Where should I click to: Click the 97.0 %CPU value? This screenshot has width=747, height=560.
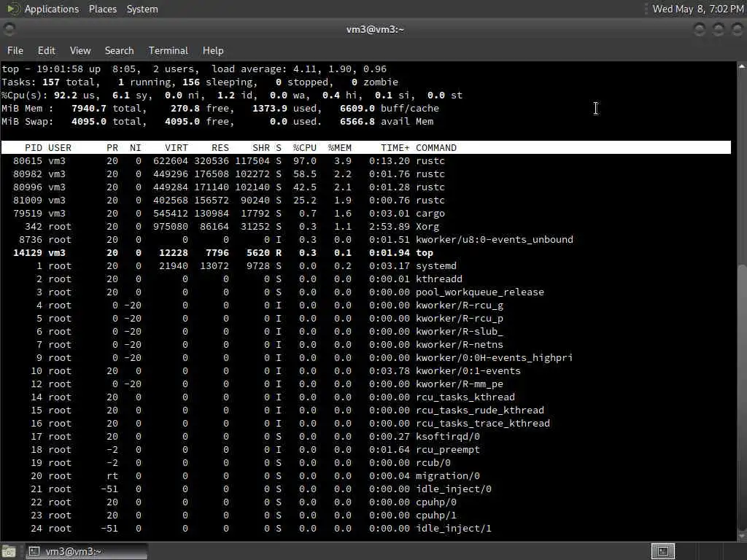(304, 161)
